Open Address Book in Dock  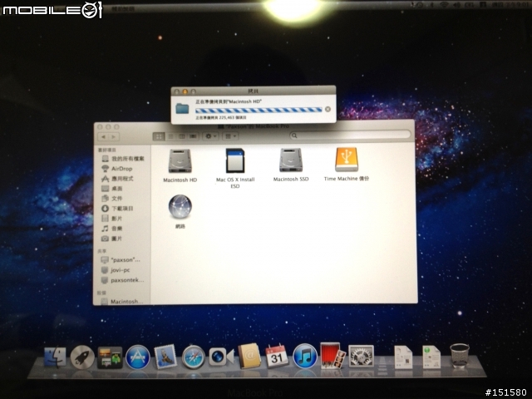point(249,356)
